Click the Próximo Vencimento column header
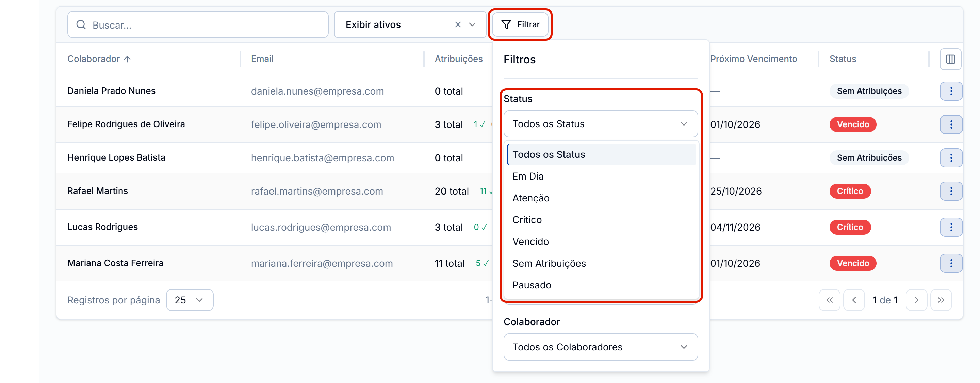 pyautogui.click(x=753, y=59)
